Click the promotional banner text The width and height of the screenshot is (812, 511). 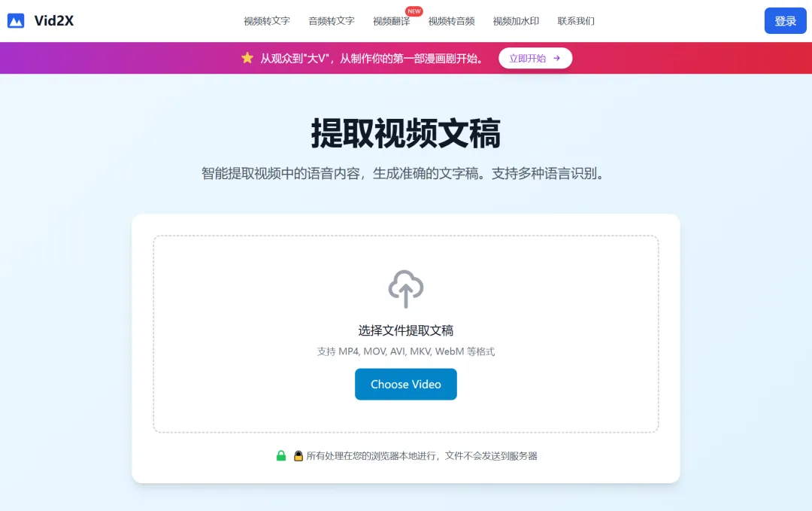tap(372, 58)
